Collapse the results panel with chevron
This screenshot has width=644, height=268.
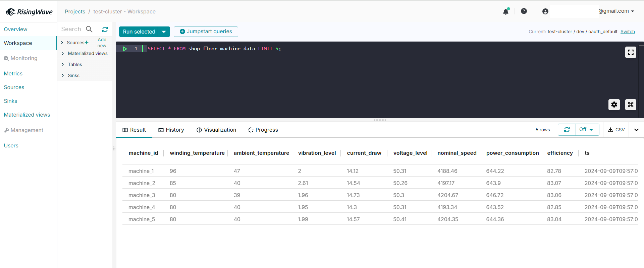point(636,130)
